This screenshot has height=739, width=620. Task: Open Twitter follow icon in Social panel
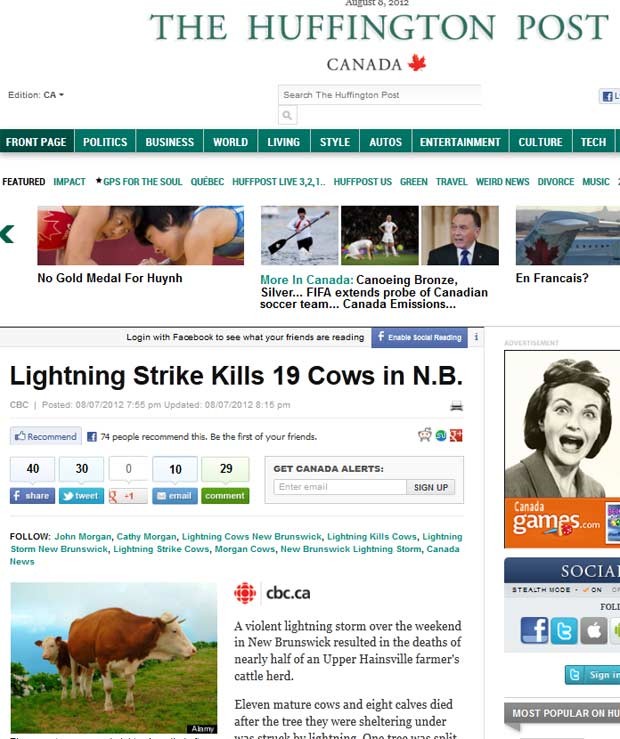click(563, 631)
